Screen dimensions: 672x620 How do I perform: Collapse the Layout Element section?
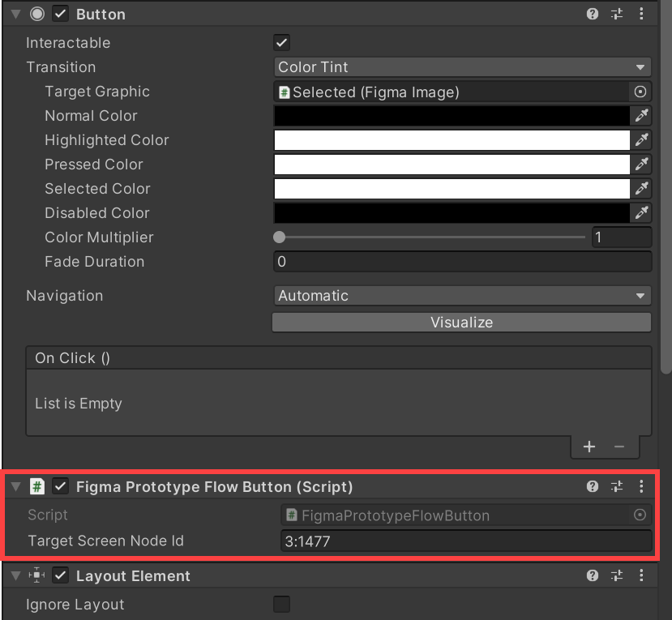(16, 575)
